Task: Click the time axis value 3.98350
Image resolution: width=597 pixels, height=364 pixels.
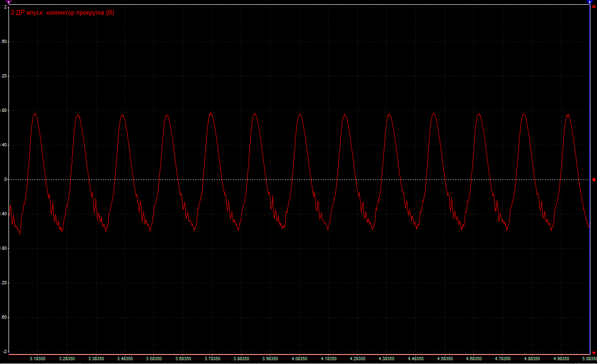Action: click(270, 359)
